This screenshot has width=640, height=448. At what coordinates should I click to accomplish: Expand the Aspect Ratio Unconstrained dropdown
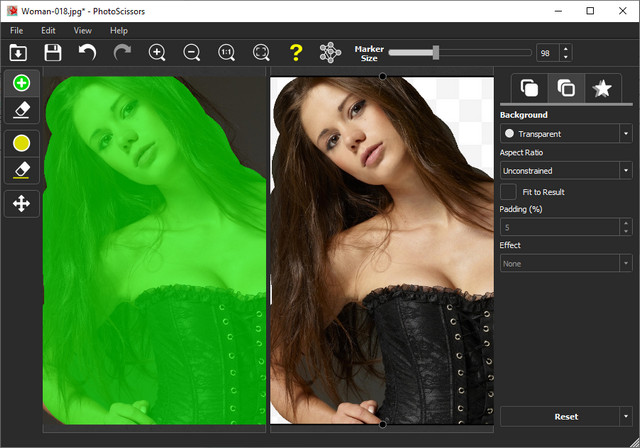pyautogui.click(x=565, y=171)
